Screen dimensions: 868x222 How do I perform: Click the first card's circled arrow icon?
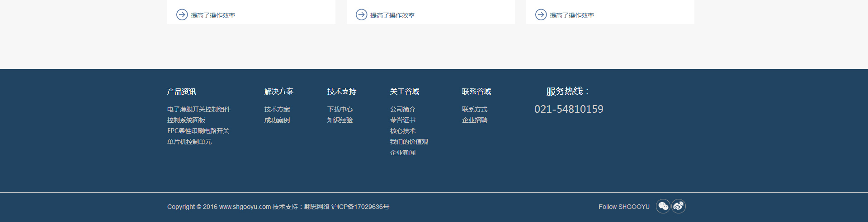(x=182, y=15)
